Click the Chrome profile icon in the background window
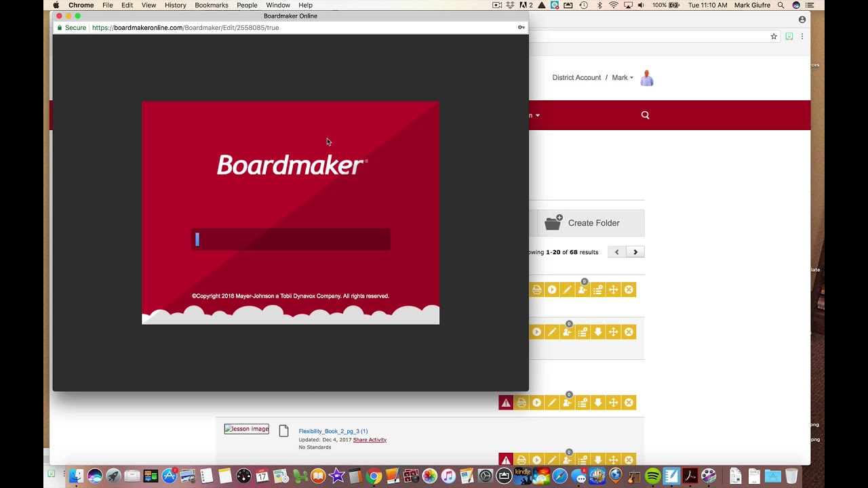 click(802, 20)
